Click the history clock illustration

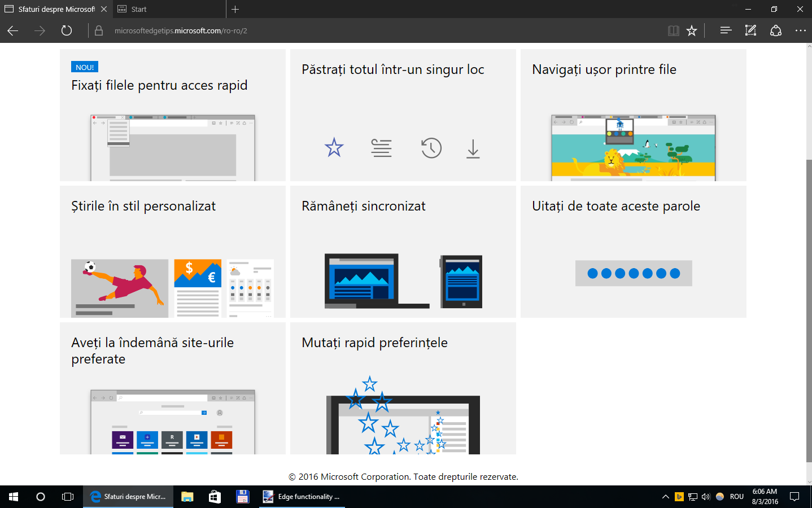click(431, 148)
